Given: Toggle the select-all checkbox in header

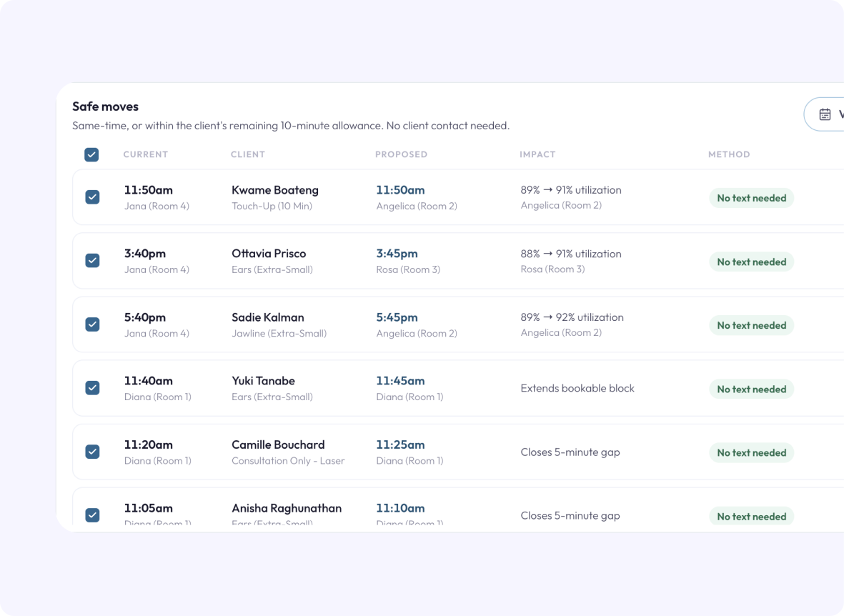Looking at the screenshot, I should pyautogui.click(x=91, y=154).
